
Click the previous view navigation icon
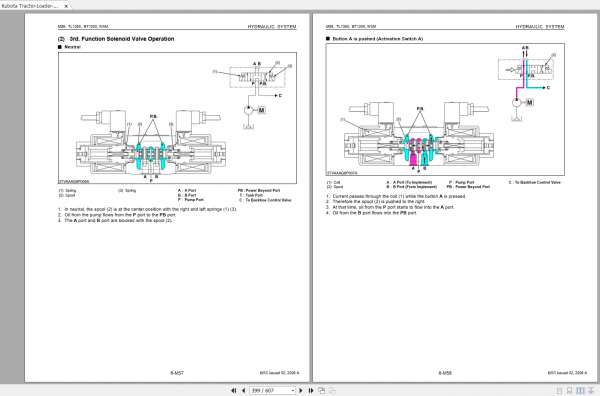point(321,390)
